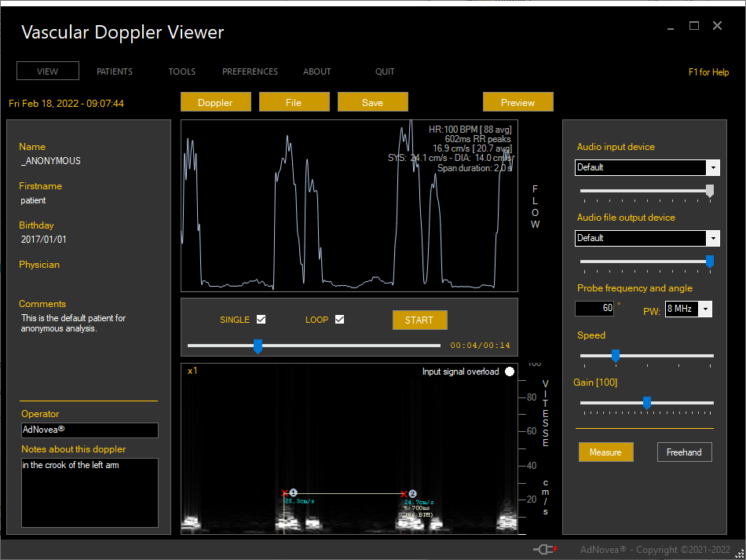Click the x1 zoom label
Image resolution: width=746 pixels, height=560 pixels.
click(x=192, y=371)
